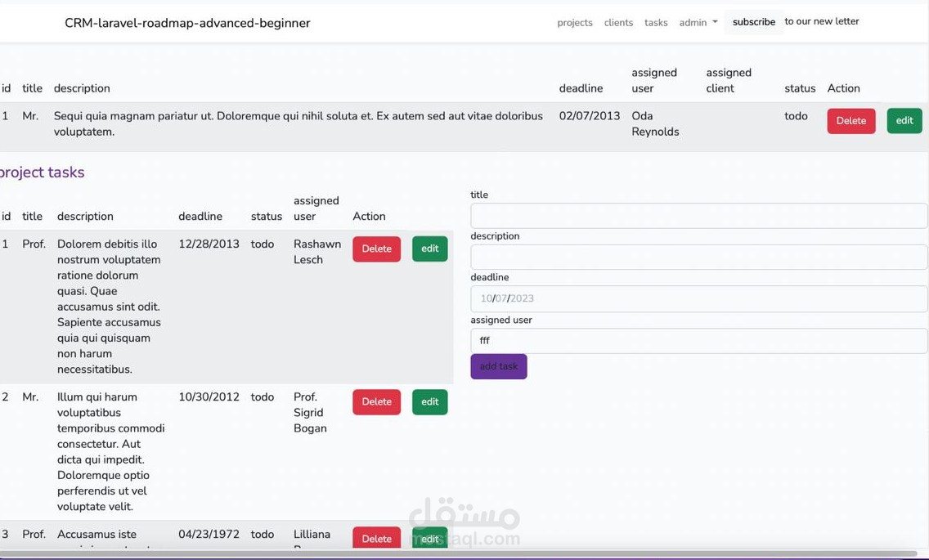The height and width of the screenshot is (560, 929).
Task: Delete the task with deadline 04/23/1972
Action: 376,538
